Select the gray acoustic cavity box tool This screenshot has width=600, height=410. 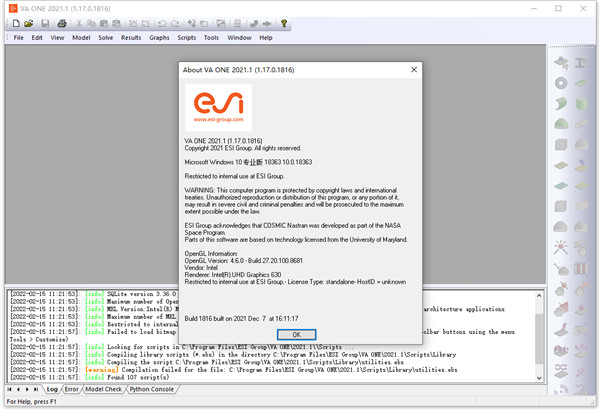[x=561, y=145]
